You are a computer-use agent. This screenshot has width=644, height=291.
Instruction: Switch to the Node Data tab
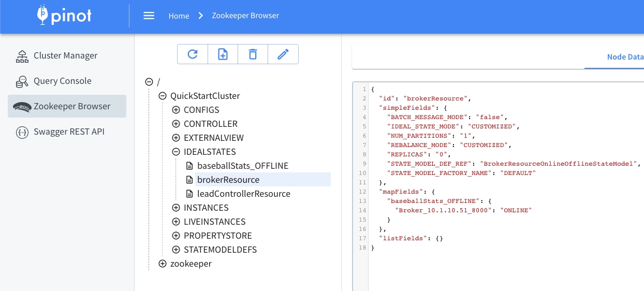(x=625, y=57)
